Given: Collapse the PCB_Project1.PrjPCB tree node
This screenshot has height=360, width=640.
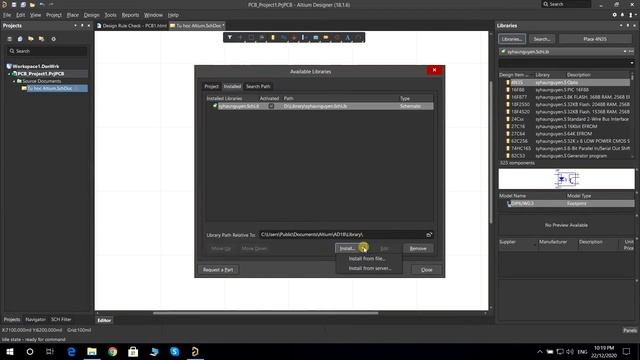Looking at the screenshot, I should pyautogui.click(x=9, y=74).
